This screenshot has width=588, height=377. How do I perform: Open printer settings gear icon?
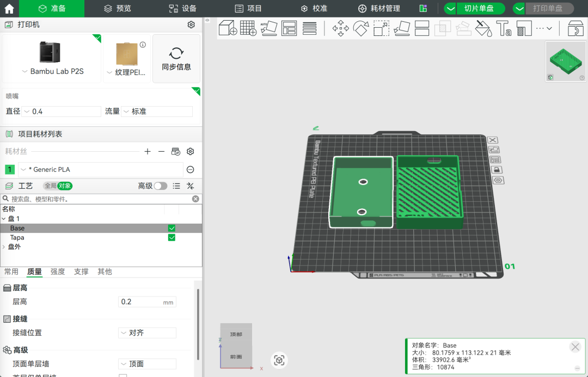click(x=191, y=24)
